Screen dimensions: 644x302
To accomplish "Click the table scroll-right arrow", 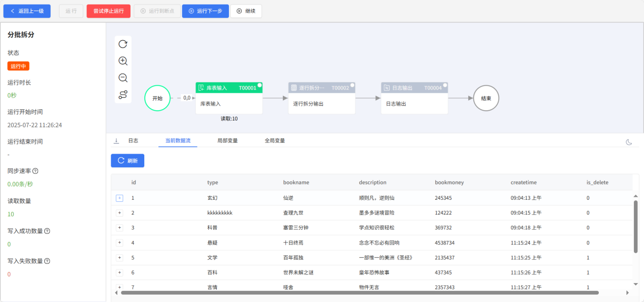I will pyautogui.click(x=628, y=293).
